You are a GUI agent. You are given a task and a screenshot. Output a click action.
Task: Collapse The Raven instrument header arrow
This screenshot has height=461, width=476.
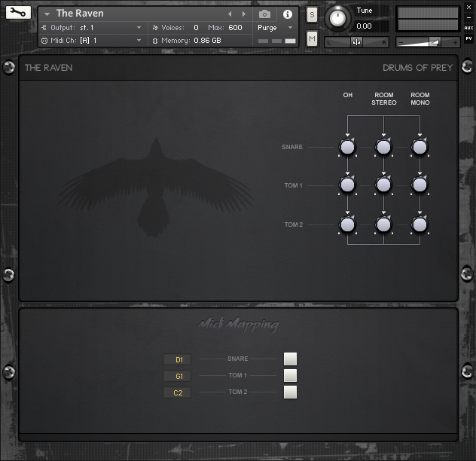click(x=47, y=14)
